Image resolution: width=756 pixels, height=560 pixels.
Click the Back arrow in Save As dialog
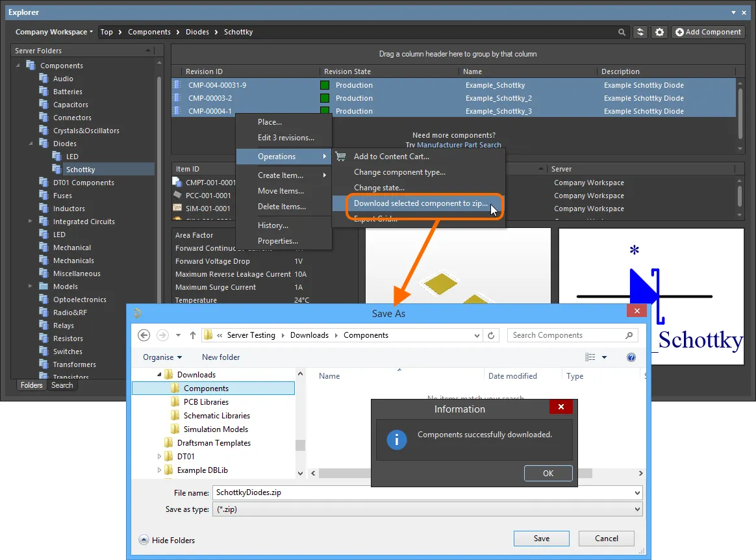tap(144, 335)
